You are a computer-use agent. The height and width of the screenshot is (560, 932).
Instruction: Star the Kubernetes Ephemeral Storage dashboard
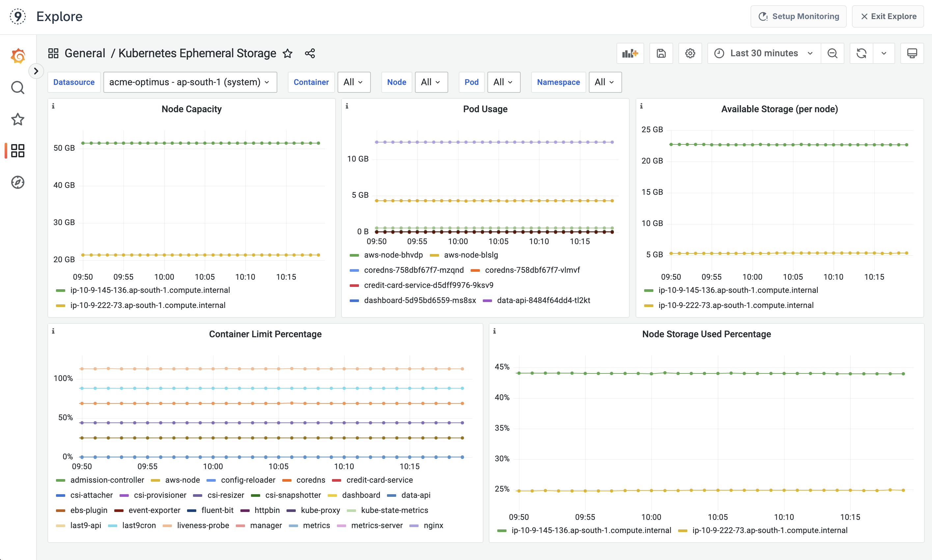coord(288,53)
